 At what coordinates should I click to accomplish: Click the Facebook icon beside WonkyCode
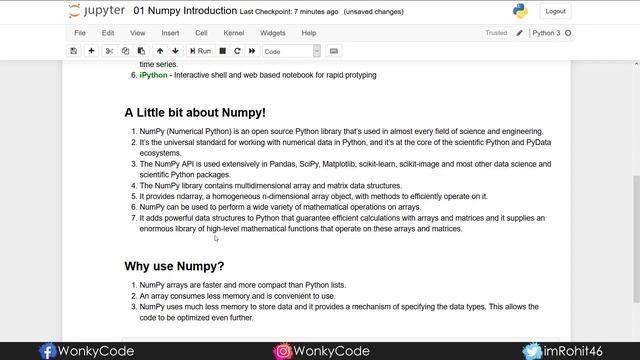(47, 351)
